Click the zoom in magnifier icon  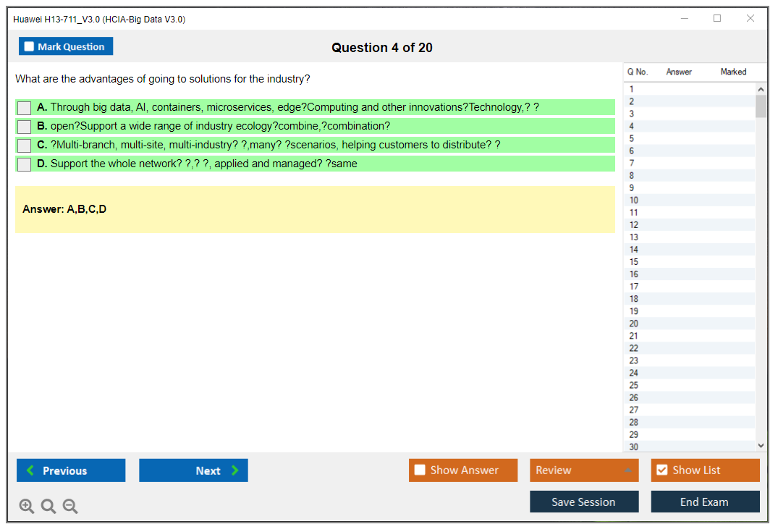[x=27, y=507]
